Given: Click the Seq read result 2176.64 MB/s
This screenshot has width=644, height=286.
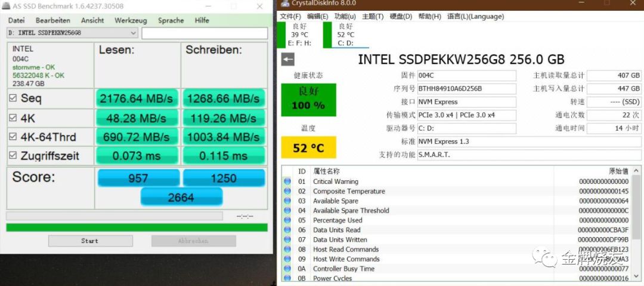Looking at the screenshot, I should point(137,99).
